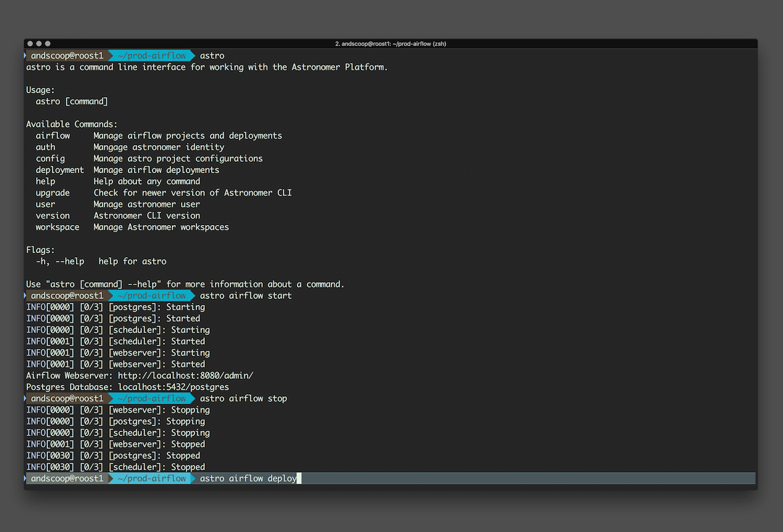Viewport: 783px width, 532px height.
Task: Click andscoop@roost1 in the bottom prompt
Action: pyautogui.click(x=67, y=479)
